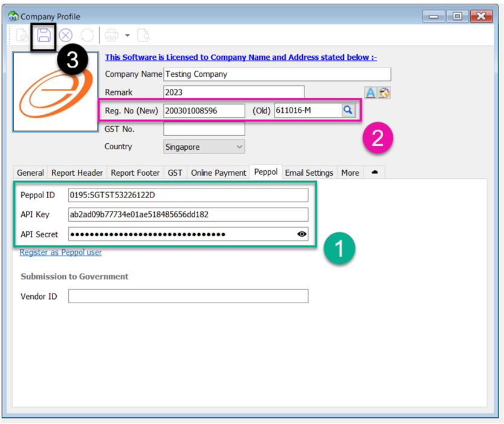This screenshot has height=424, width=504.
Task: Click the Cancel icon in toolbar
Action: (65, 36)
